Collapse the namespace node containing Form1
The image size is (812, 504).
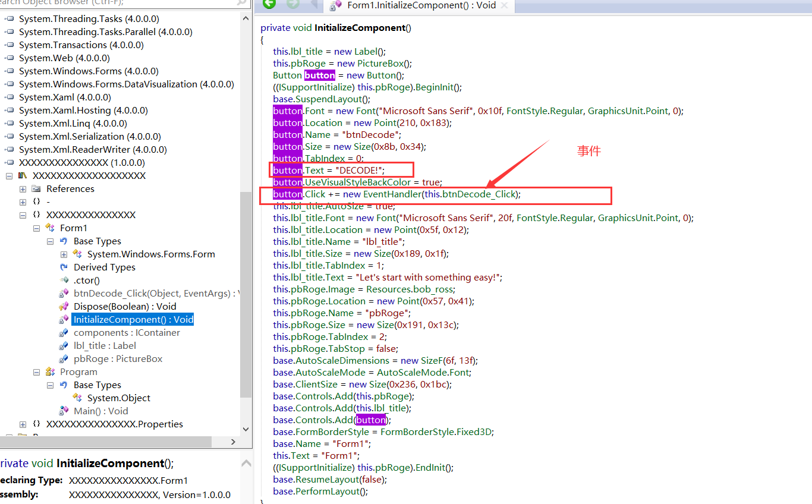pos(23,215)
